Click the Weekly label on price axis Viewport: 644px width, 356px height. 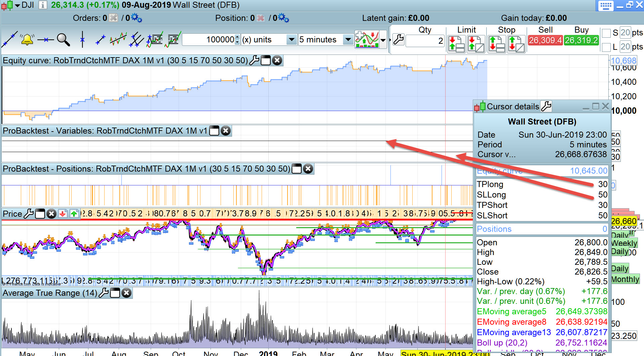pyautogui.click(x=624, y=243)
